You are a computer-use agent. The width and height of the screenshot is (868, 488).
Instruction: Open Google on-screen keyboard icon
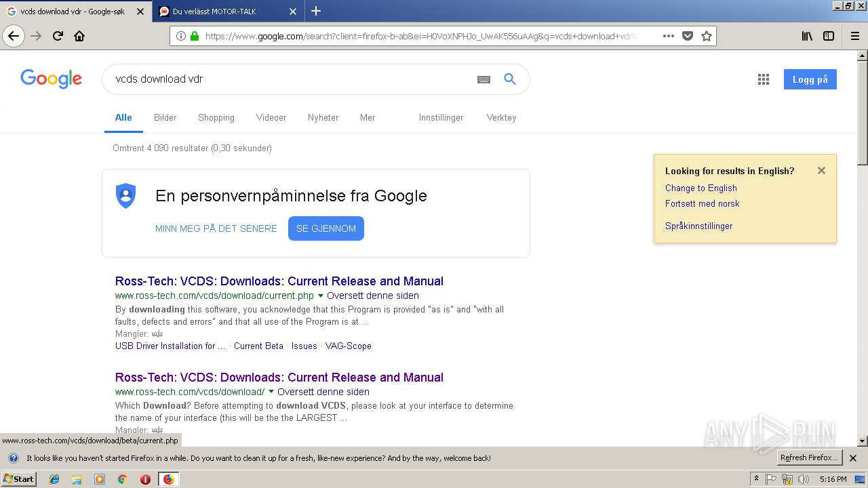[x=484, y=79]
